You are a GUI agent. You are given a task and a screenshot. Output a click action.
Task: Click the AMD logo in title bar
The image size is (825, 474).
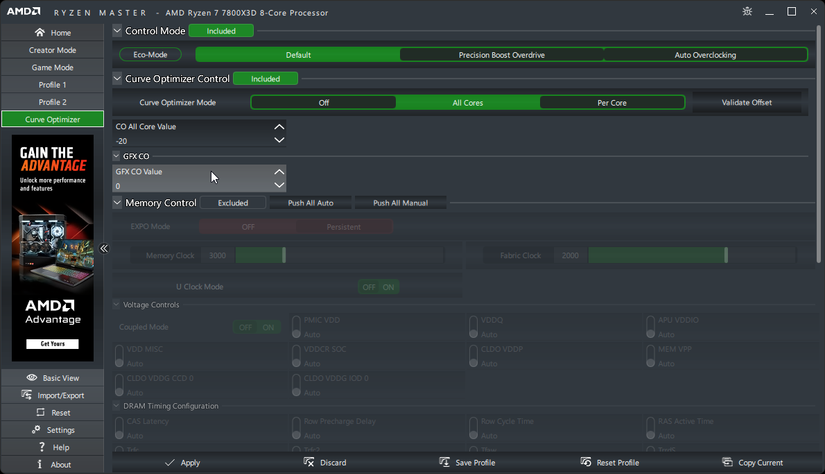point(24,12)
